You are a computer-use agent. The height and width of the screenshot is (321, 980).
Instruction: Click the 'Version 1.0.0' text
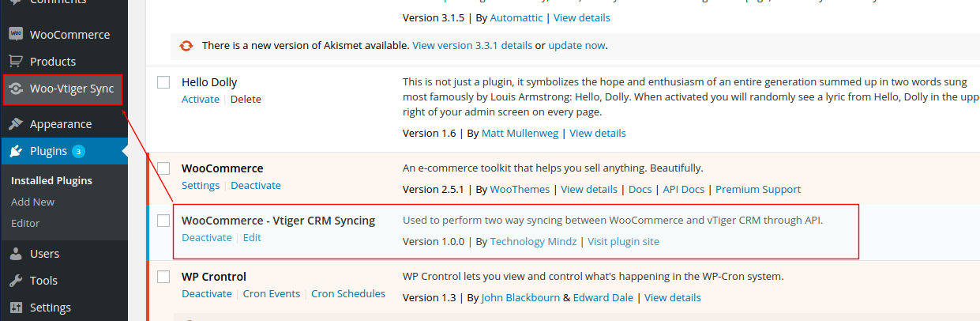[x=434, y=241]
